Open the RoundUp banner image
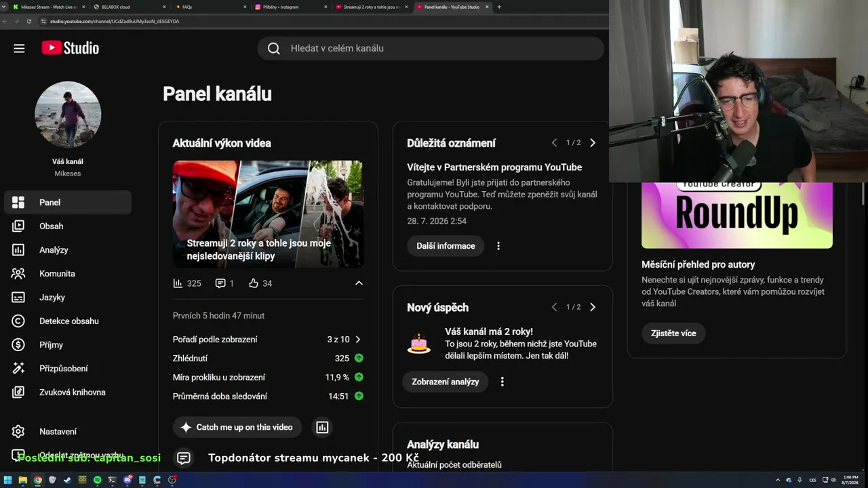 click(737, 216)
